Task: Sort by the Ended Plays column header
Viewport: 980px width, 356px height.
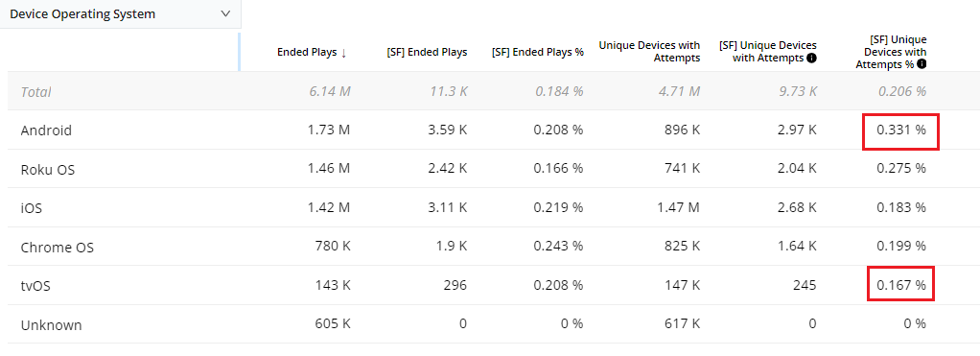Action: pos(307,53)
